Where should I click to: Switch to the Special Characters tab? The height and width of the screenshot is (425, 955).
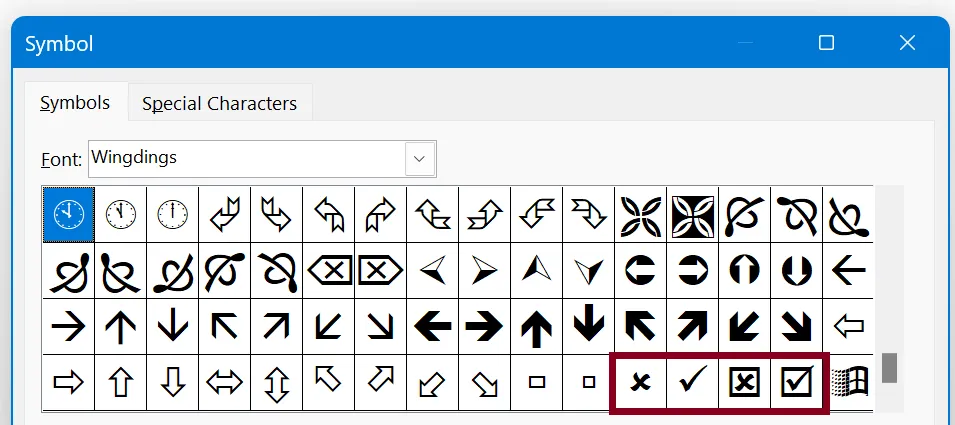pos(219,103)
